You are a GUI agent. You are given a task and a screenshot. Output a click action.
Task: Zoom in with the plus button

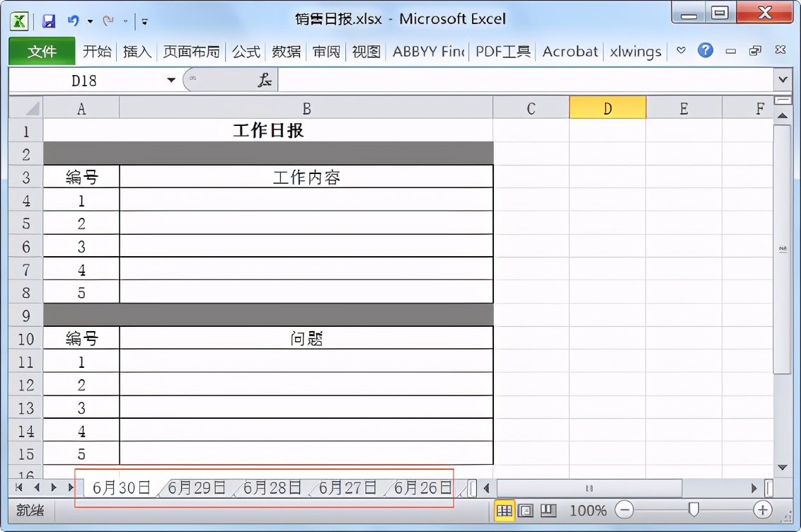(x=762, y=509)
